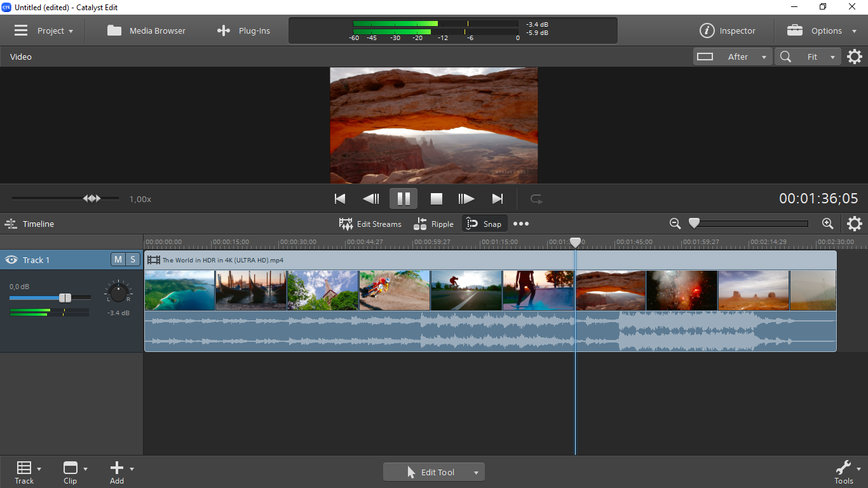Screen dimensions: 868x488
Task: Open the Media Browser
Action: [x=147, y=30]
